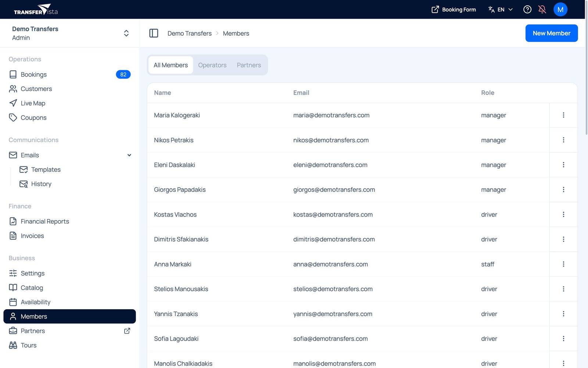Switch to the Partners tab
The height and width of the screenshot is (368, 588).
pyautogui.click(x=249, y=65)
